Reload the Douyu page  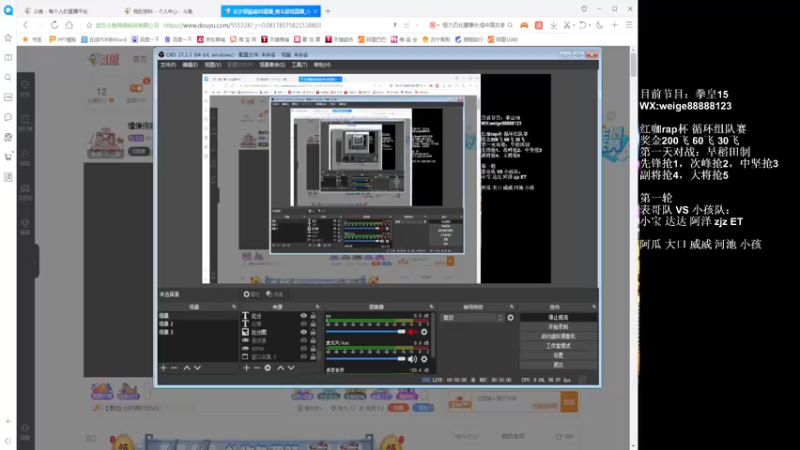pyautogui.click(x=54, y=25)
